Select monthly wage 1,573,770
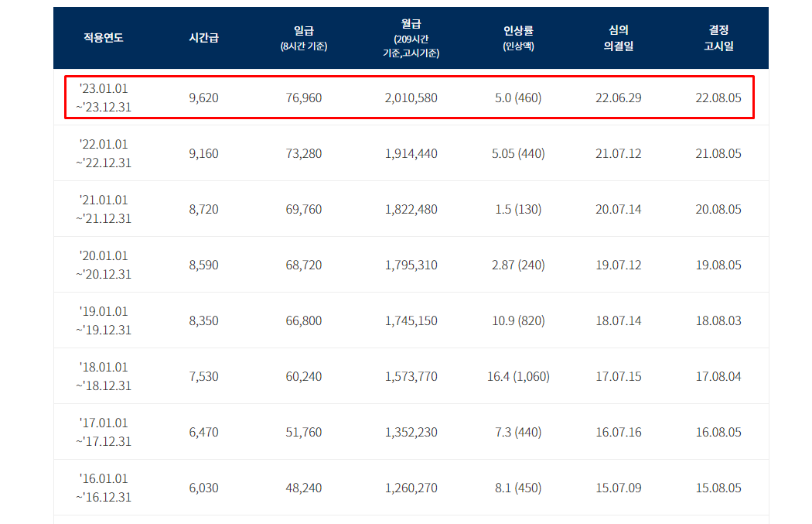 [x=411, y=376]
